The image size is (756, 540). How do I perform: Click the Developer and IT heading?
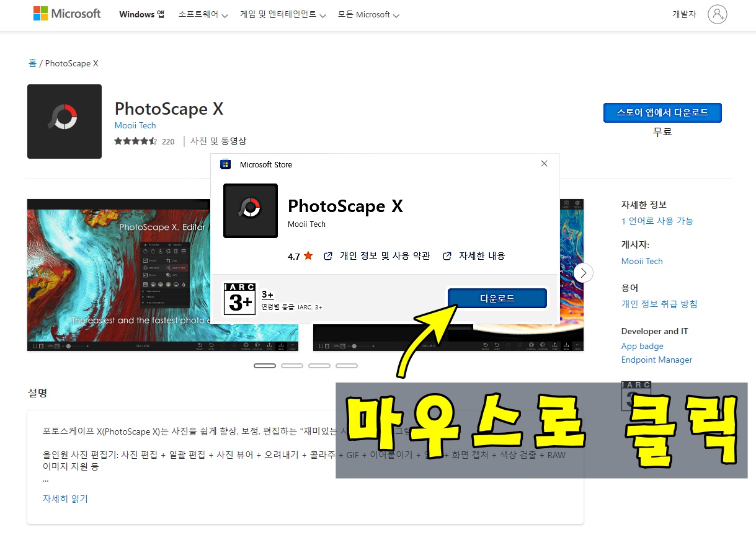coord(654,331)
